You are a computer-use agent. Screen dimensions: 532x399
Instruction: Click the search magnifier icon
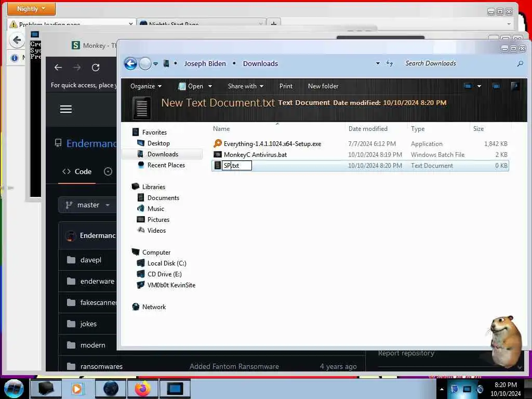pyautogui.click(x=520, y=63)
